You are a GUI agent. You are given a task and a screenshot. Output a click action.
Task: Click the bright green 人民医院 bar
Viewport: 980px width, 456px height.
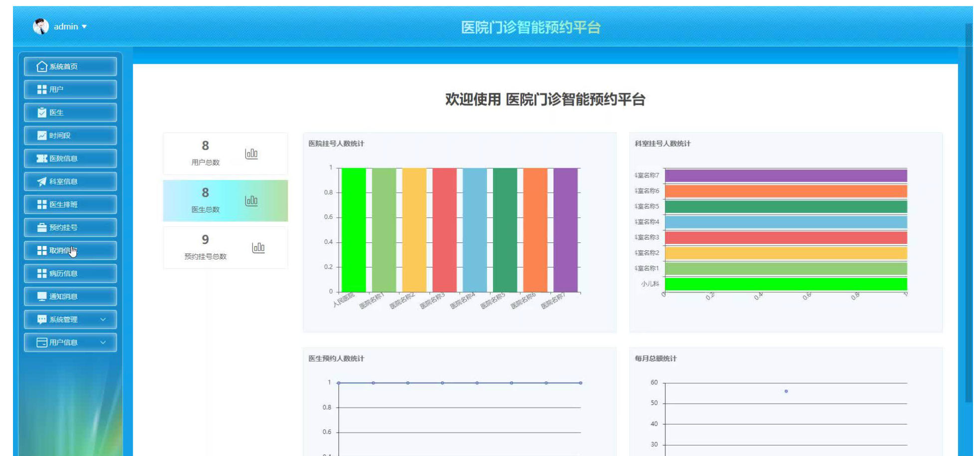point(354,230)
